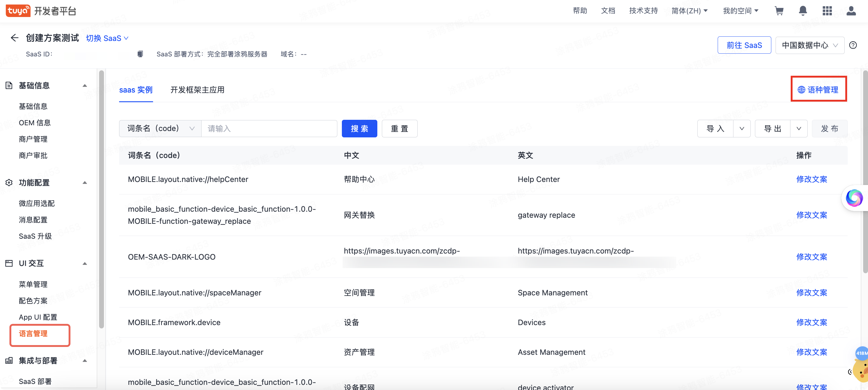Collapse the 基础信息 sidebar section
This screenshot has height=390, width=868.
pyautogui.click(x=85, y=86)
